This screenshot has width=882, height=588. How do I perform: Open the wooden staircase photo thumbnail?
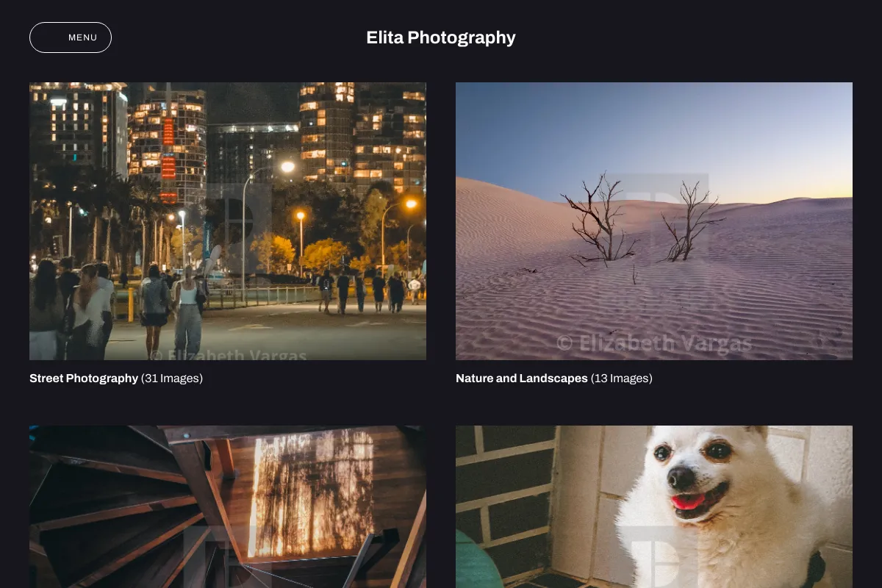(x=228, y=506)
